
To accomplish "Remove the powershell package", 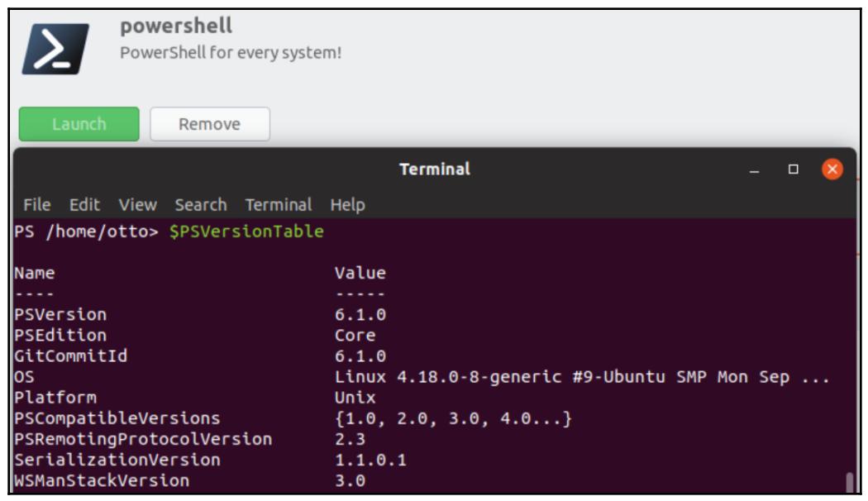I will tap(210, 124).
